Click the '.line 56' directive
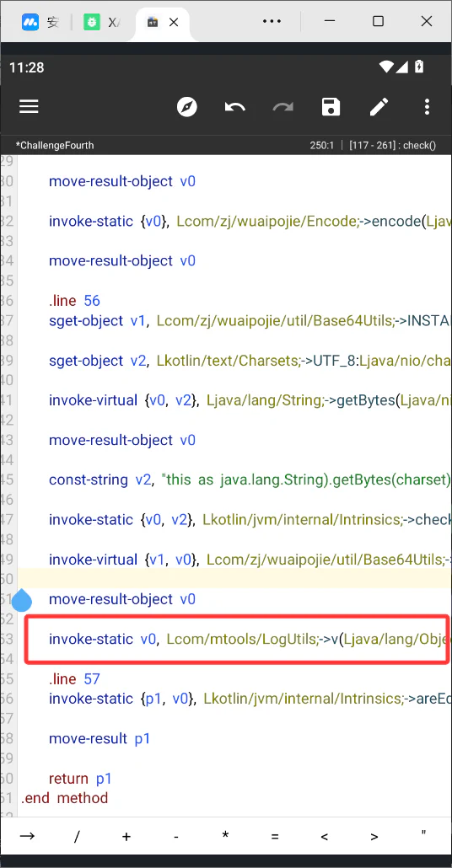The height and width of the screenshot is (868, 452). tap(74, 301)
